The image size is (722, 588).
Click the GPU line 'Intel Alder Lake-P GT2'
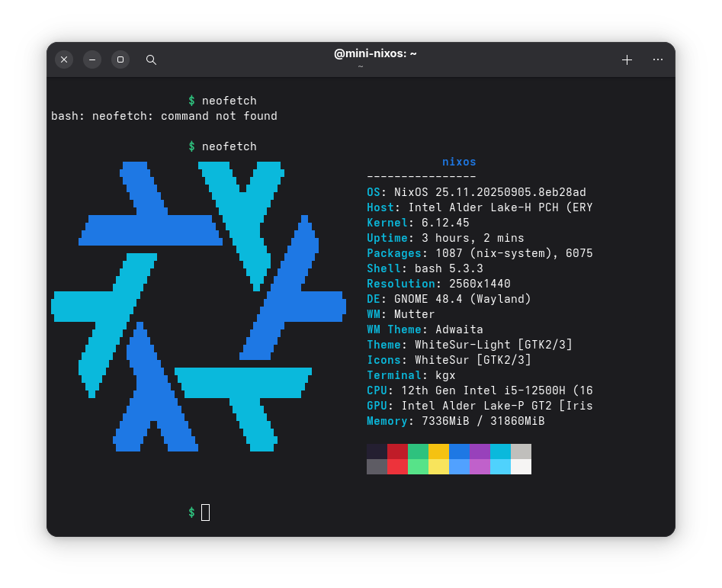(480, 406)
